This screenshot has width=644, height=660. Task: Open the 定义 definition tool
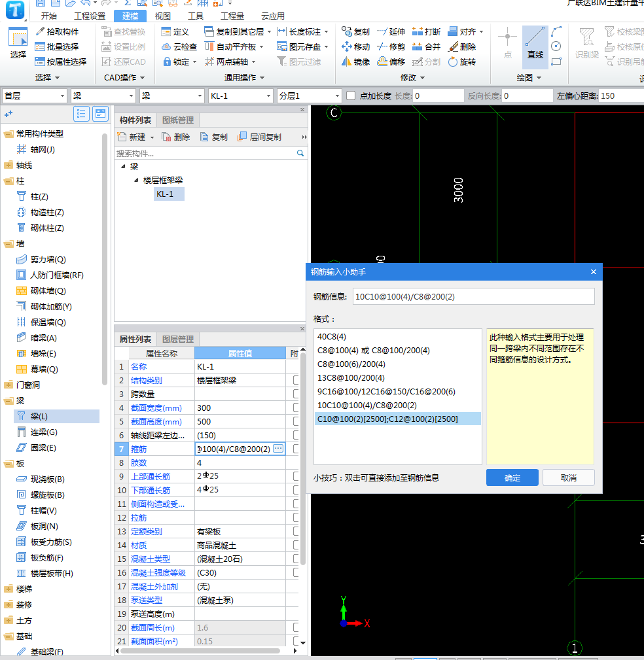point(175,31)
